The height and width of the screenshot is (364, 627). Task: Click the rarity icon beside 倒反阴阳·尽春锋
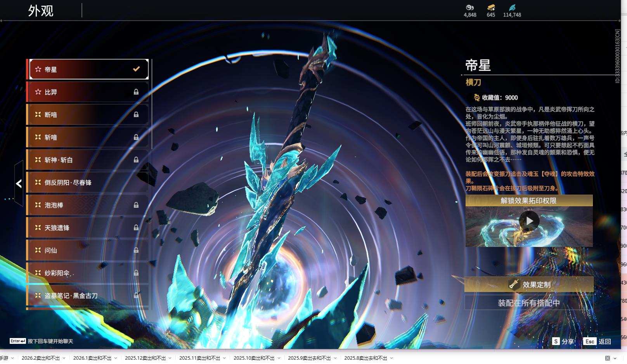point(38,182)
